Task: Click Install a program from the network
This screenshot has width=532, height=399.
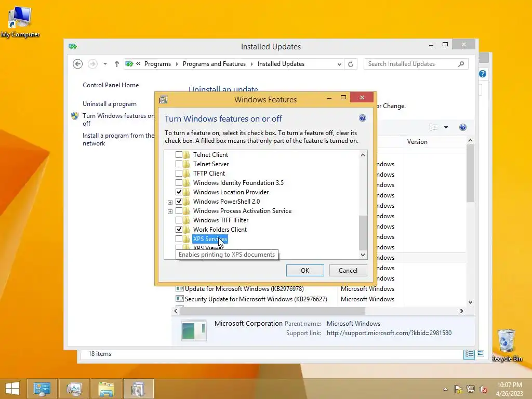Action: 118,139
